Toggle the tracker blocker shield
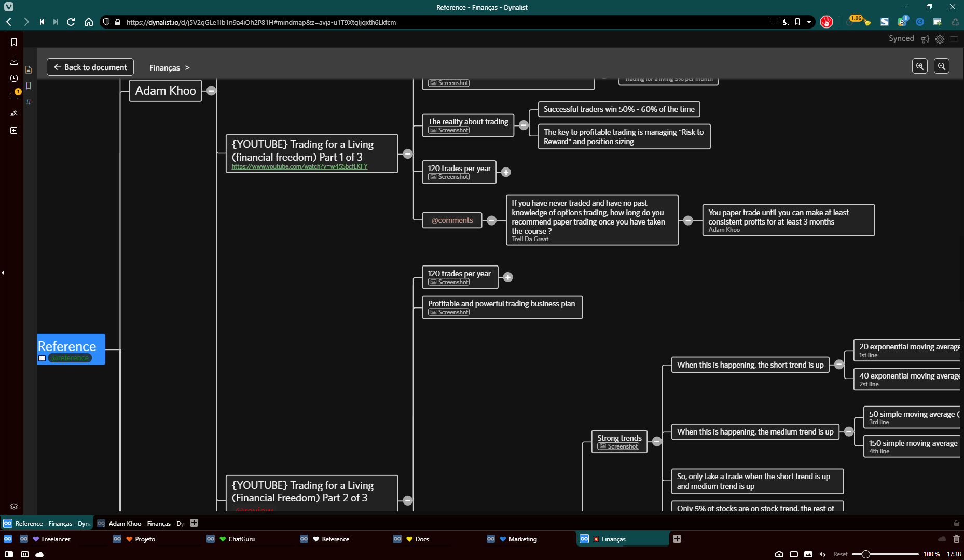The width and height of the screenshot is (964, 560). (106, 22)
